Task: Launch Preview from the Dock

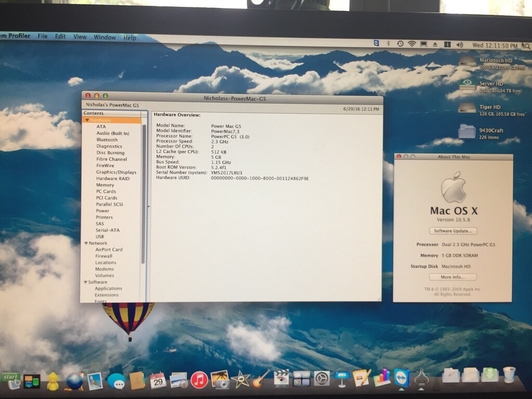Action: 179,380
